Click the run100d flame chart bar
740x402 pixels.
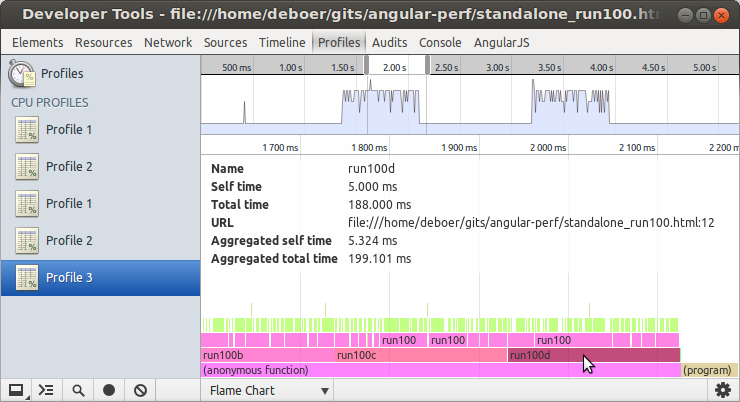pyautogui.click(x=594, y=355)
